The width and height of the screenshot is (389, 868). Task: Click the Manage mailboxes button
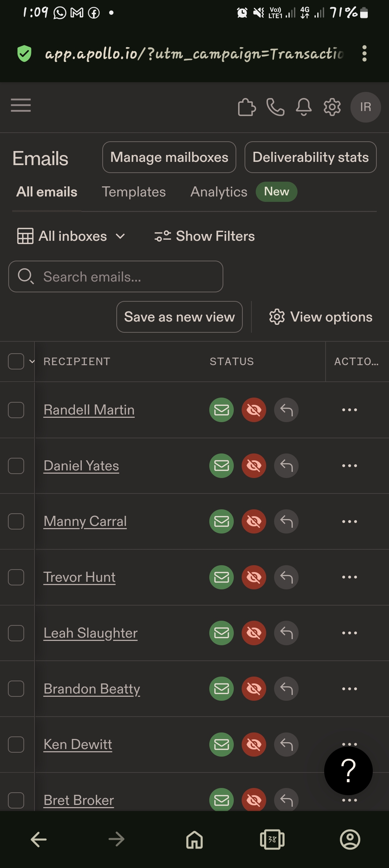pyautogui.click(x=169, y=157)
